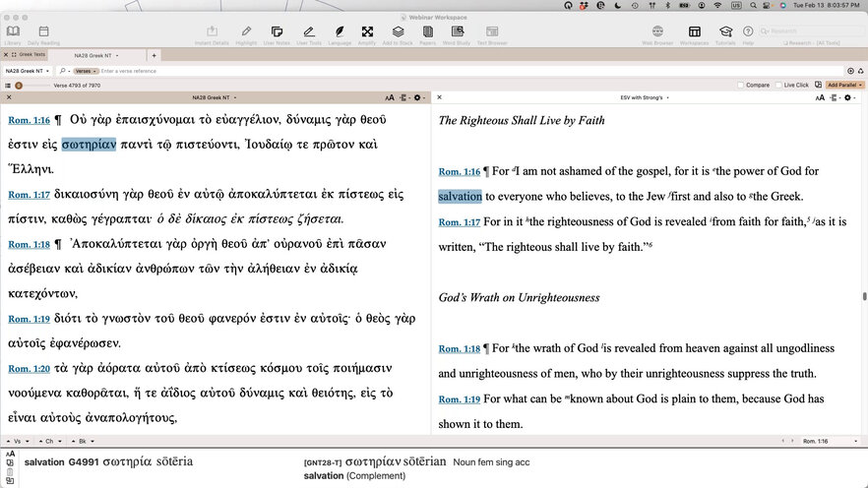Click the Amplify toolbar icon
The image size is (868, 488).
point(367,32)
